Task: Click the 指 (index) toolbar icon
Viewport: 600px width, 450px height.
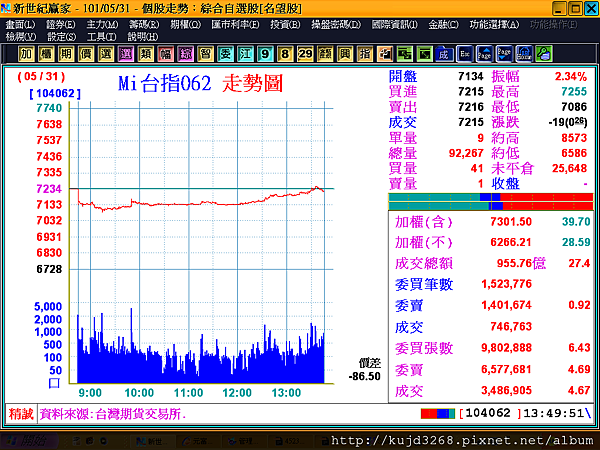Action: coord(365,54)
